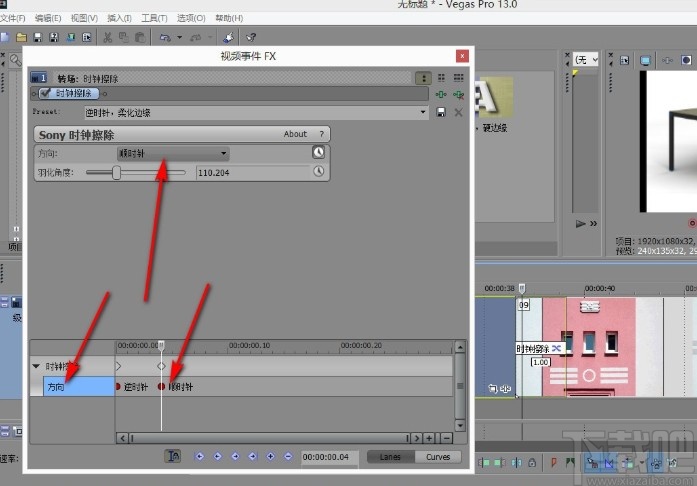Select the 逆时针 keyframe marker

[118, 387]
